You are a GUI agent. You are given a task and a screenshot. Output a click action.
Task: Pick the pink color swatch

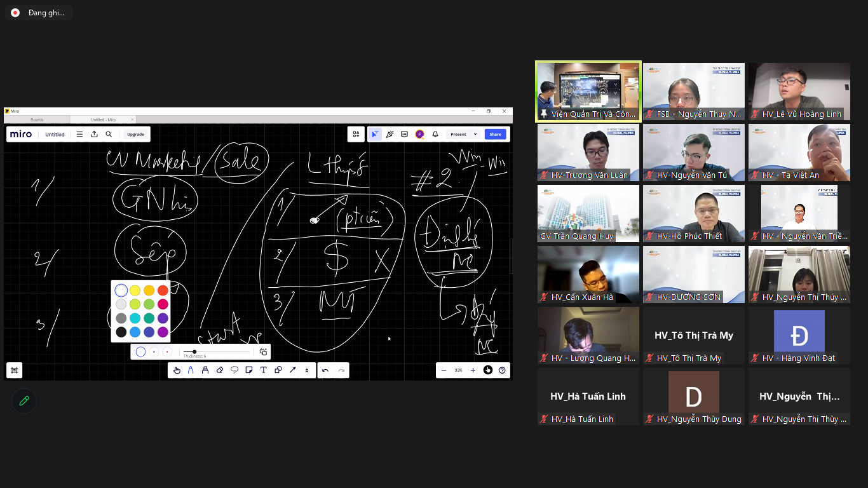coord(163,304)
